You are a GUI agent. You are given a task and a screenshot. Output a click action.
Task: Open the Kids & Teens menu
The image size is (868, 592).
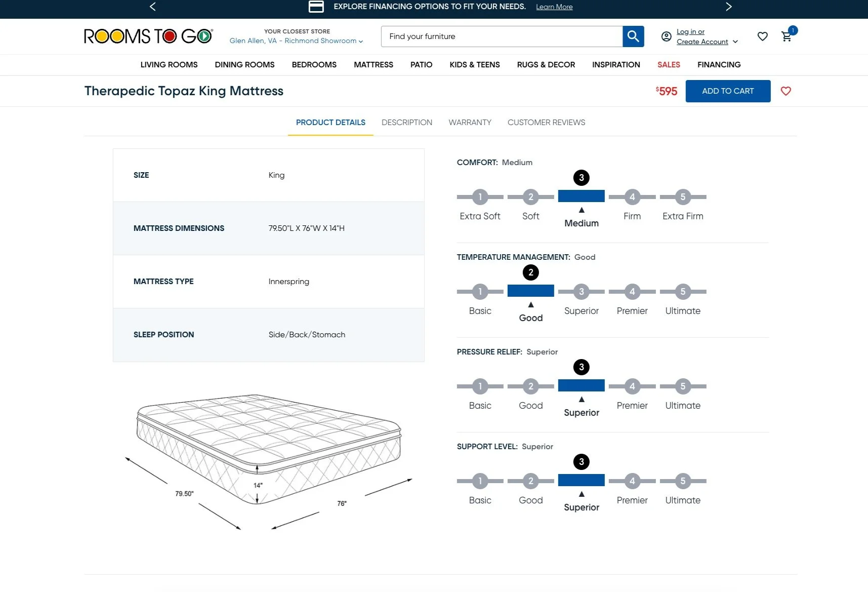(x=475, y=65)
